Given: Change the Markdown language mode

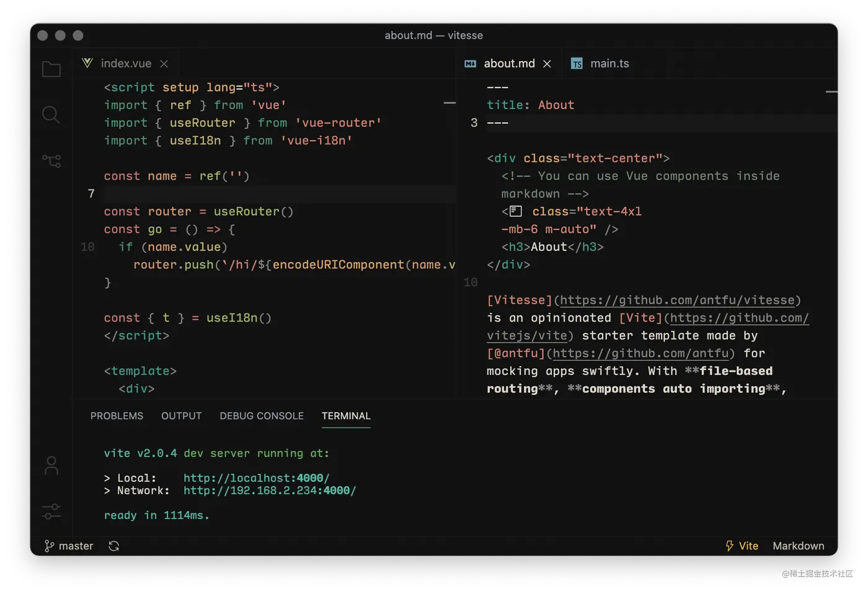Looking at the screenshot, I should coord(799,546).
